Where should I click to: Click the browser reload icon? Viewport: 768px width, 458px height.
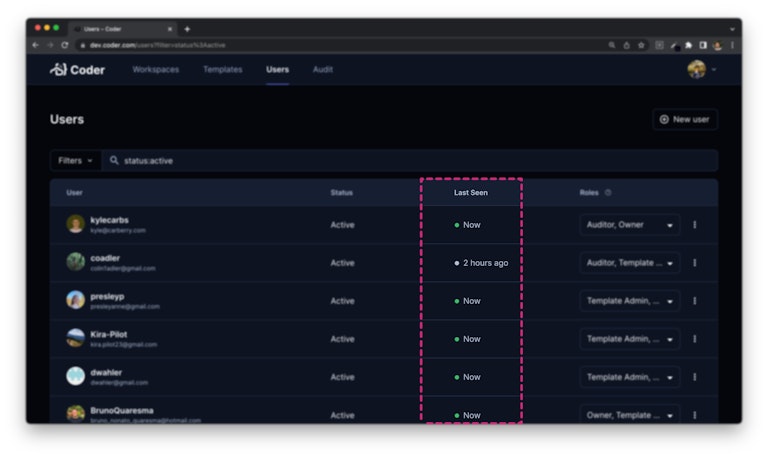coord(65,45)
